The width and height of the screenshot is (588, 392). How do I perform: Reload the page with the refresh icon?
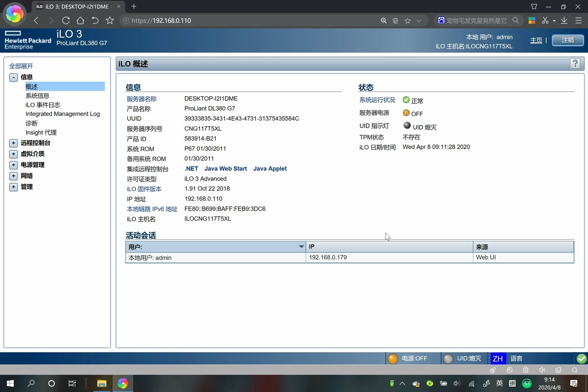click(x=66, y=20)
